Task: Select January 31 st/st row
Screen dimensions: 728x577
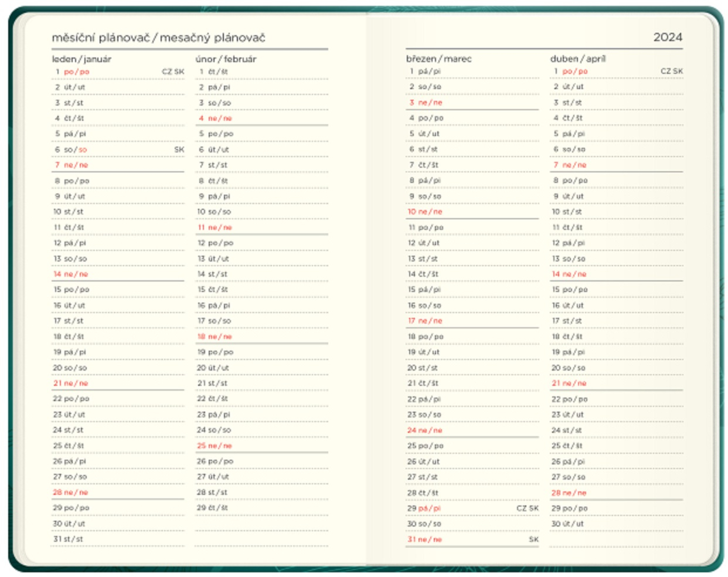Action: pos(118,539)
